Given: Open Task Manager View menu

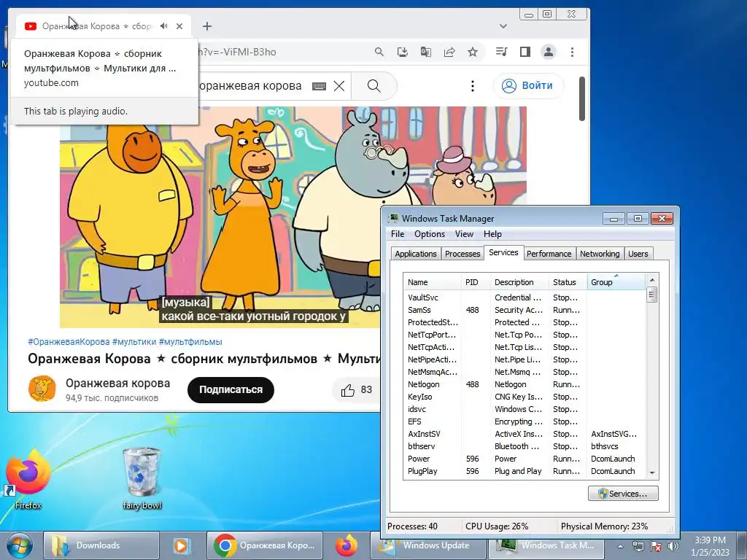Looking at the screenshot, I should (x=464, y=234).
